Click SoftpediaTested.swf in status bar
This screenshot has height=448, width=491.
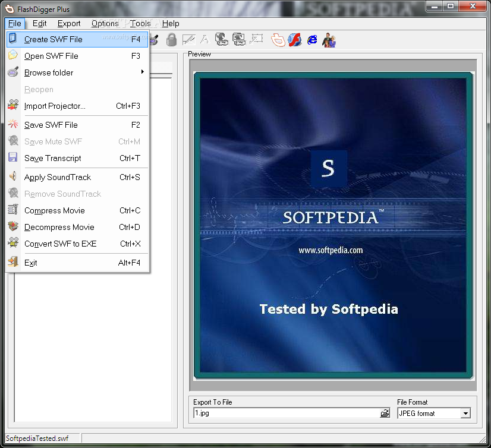pyautogui.click(x=37, y=438)
